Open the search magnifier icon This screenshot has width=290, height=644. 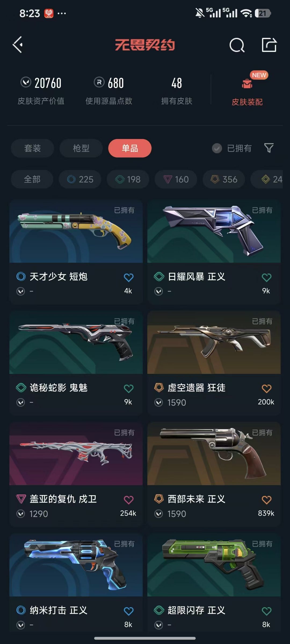point(237,45)
